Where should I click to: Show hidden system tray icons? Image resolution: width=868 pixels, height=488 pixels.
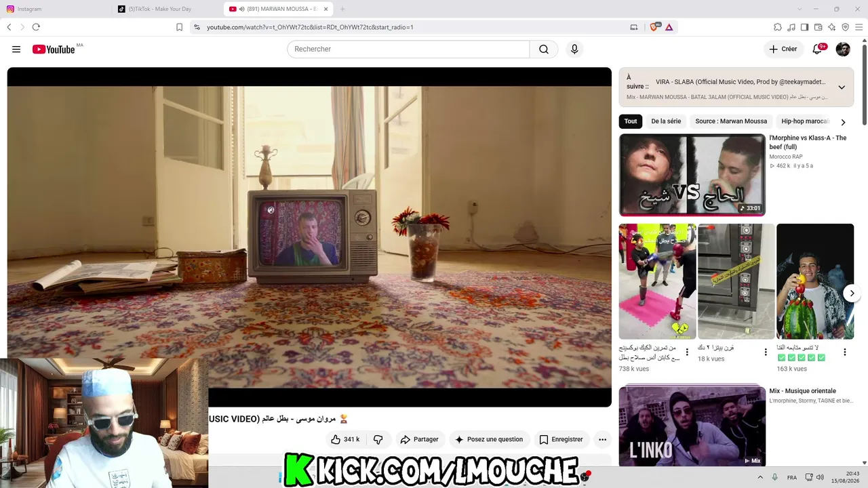point(761,477)
